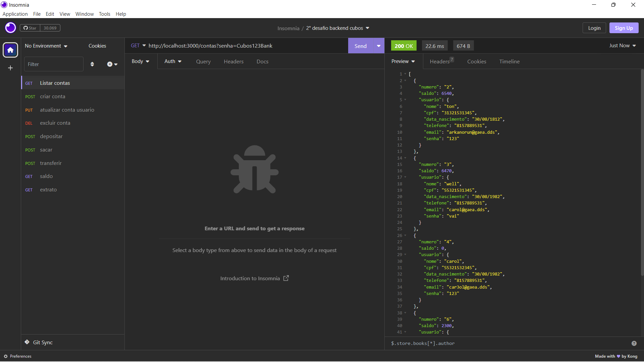Click the plus icon in the left rail
The width and height of the screenshot is (644, 362).
pos(10,68)
